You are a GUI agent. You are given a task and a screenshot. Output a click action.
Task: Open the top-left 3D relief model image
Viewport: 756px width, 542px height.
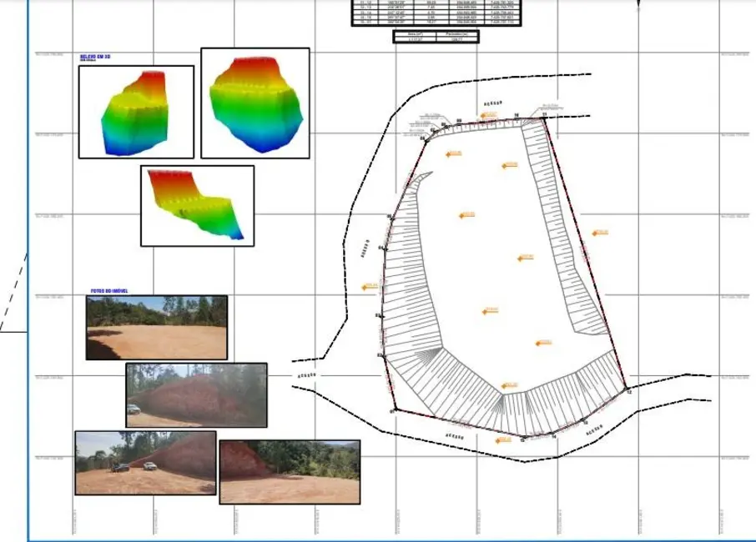[136, 112]
